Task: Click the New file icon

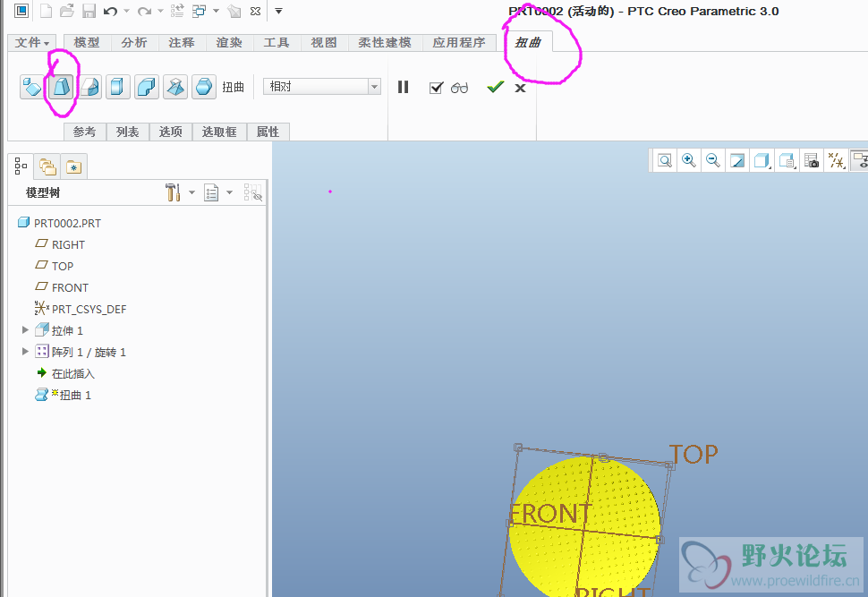Action: [46, 11]
